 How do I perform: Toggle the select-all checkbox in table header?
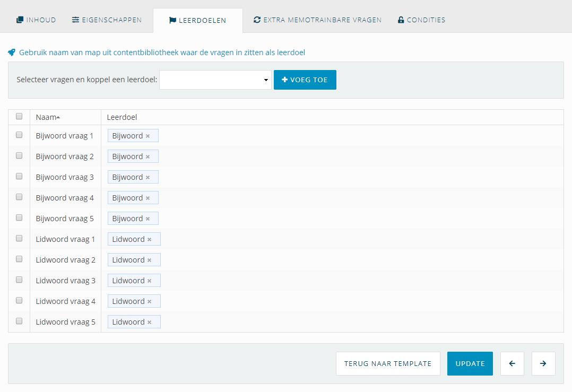(x=19, y=116)
